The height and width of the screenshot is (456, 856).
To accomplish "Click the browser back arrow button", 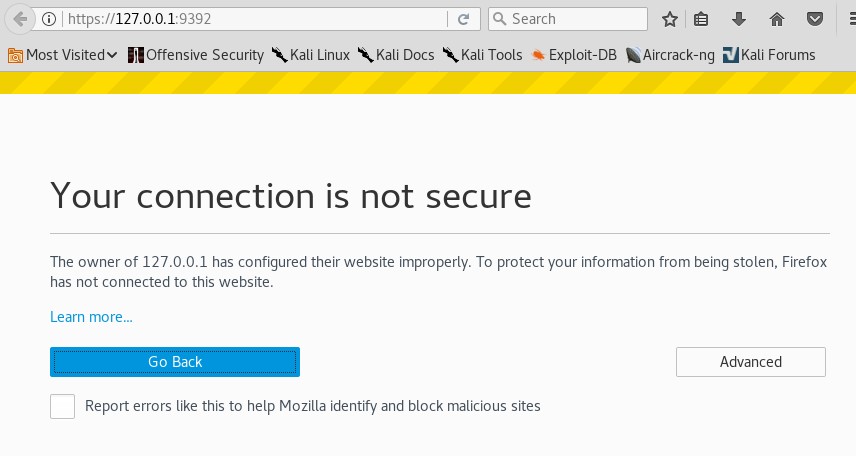I will [19, 19].
